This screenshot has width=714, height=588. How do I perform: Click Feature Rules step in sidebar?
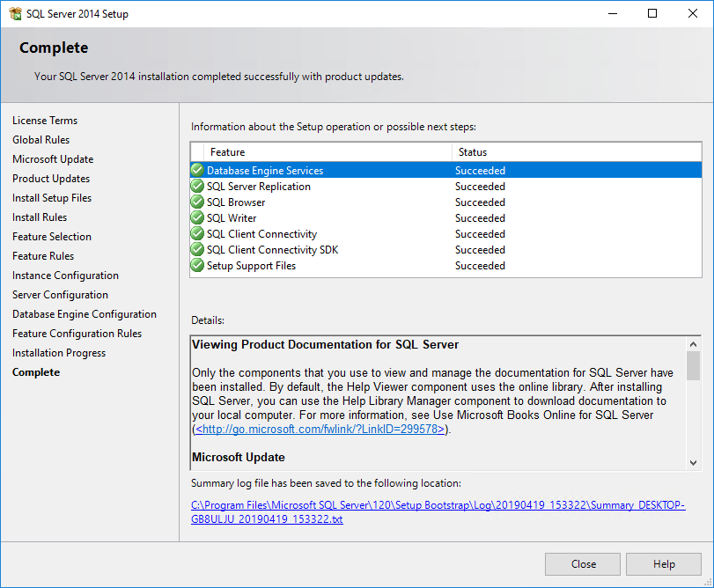point(43,256)
